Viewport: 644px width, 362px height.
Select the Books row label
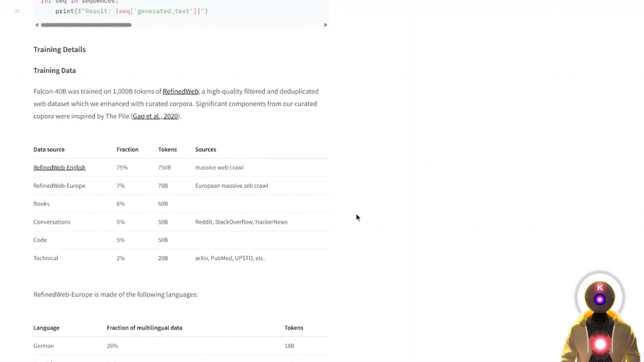[42, 204]
